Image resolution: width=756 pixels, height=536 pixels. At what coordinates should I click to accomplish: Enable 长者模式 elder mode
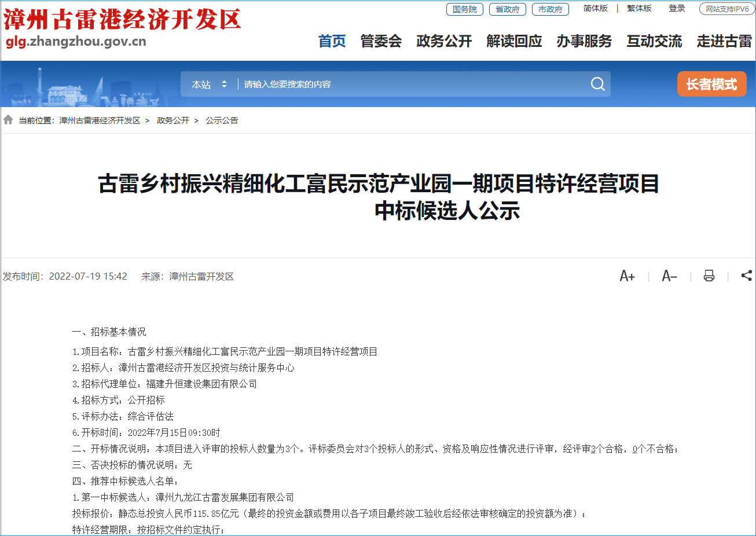(711, 84)
